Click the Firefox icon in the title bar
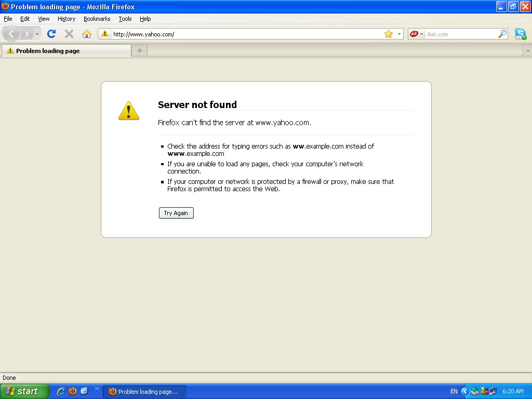This screenshot has height=399, width=532. click(5, 6)
